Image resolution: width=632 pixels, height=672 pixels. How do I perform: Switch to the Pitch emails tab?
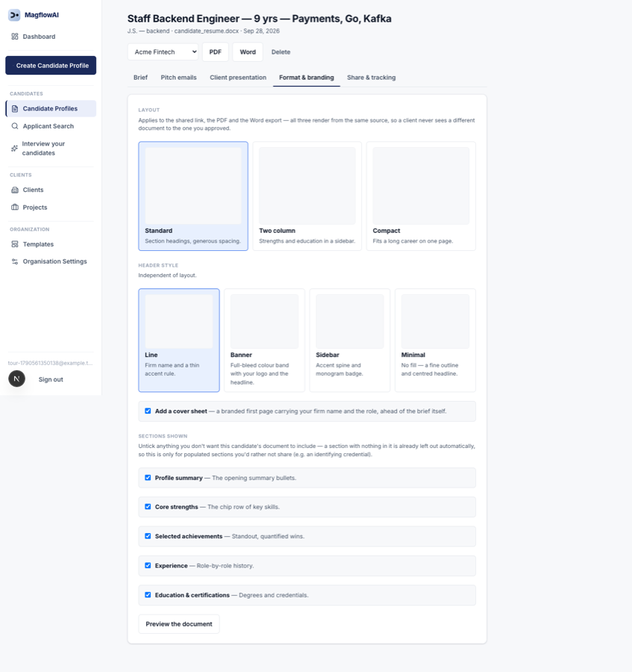pos(178,78)
